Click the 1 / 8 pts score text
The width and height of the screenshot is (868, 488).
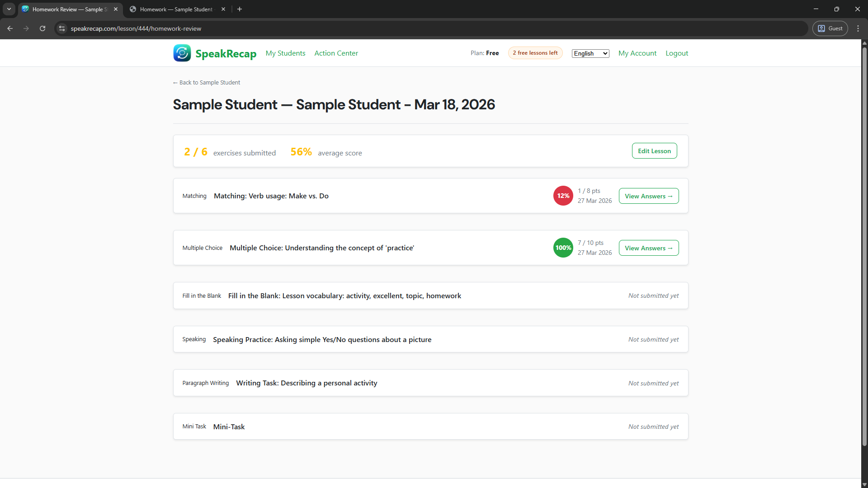point(589,191)
